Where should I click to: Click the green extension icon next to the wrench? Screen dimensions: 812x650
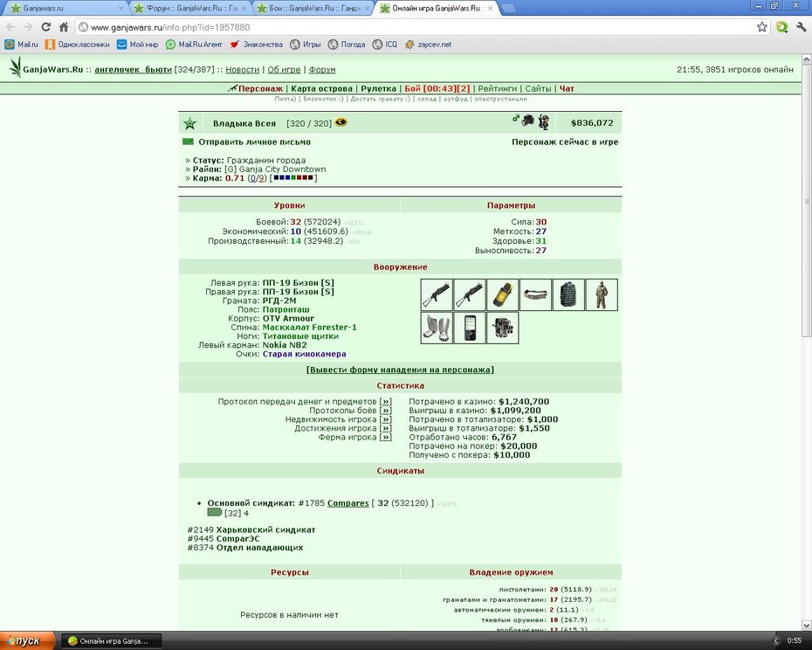tap(782, 26)
